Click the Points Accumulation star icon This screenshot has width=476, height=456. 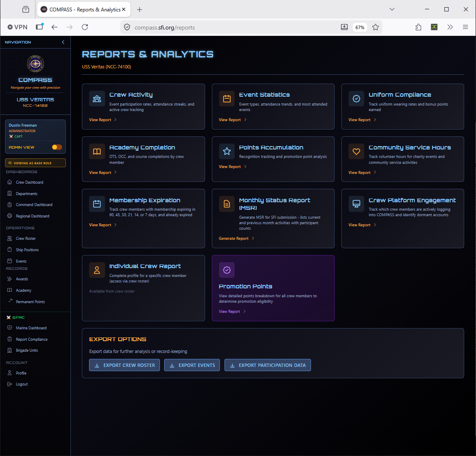tap(227, 151)
